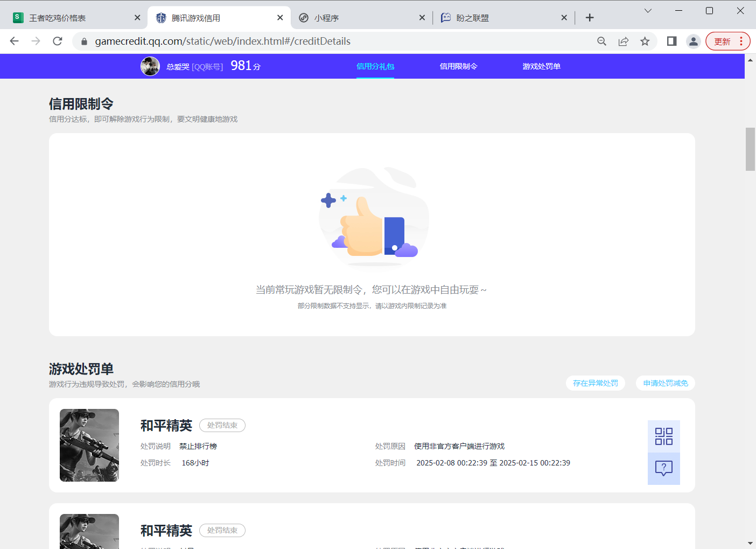The image size is (756, 549).
Task: Click 处罚结束 badge on first penalty card
Action: (222, 425)
